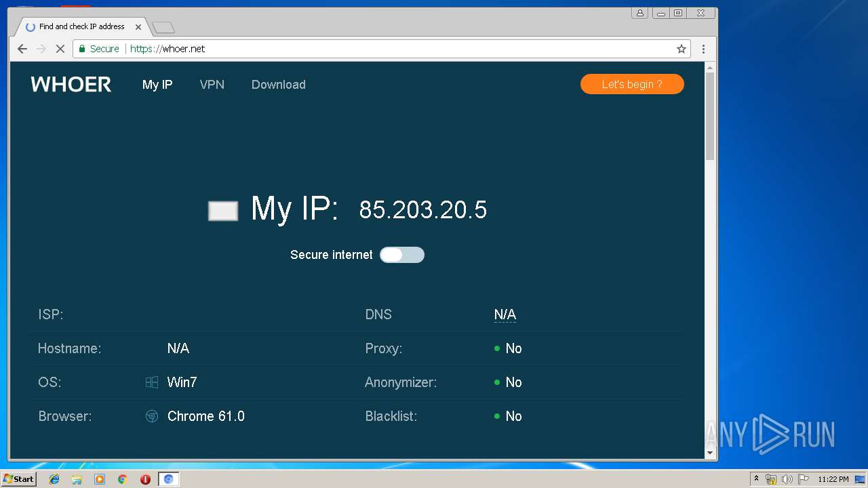Toggle the Secure internet switch

click(x=402, y=255)
